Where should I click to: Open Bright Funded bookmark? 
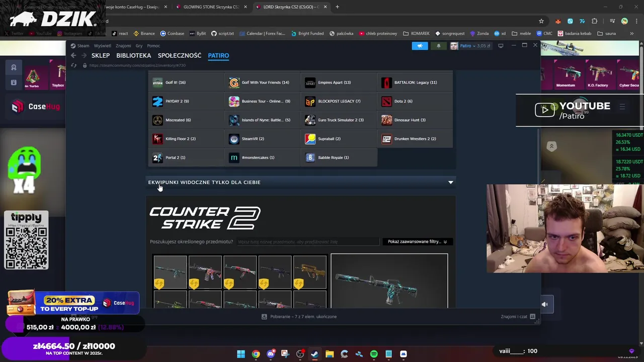306,34
